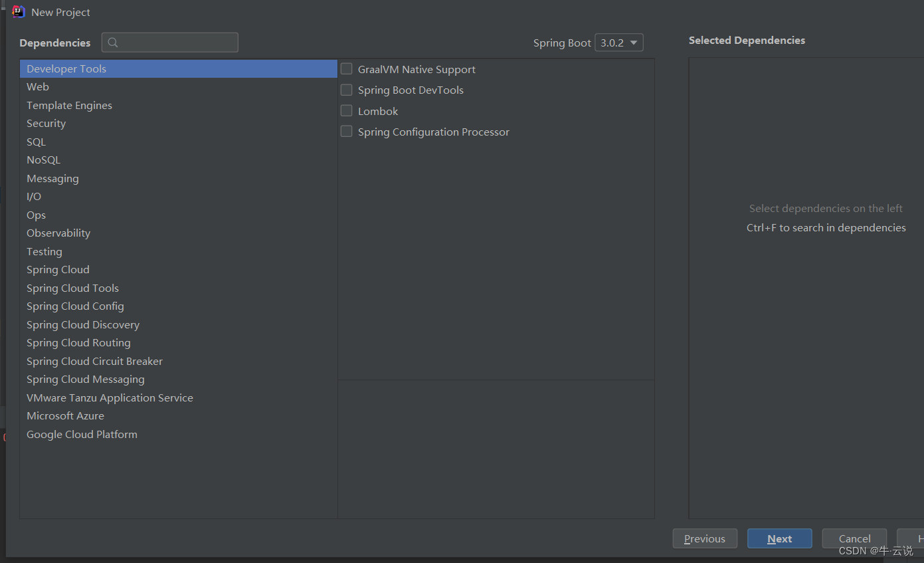Choose Spring Cloud Tools in the list

point(179,288)
